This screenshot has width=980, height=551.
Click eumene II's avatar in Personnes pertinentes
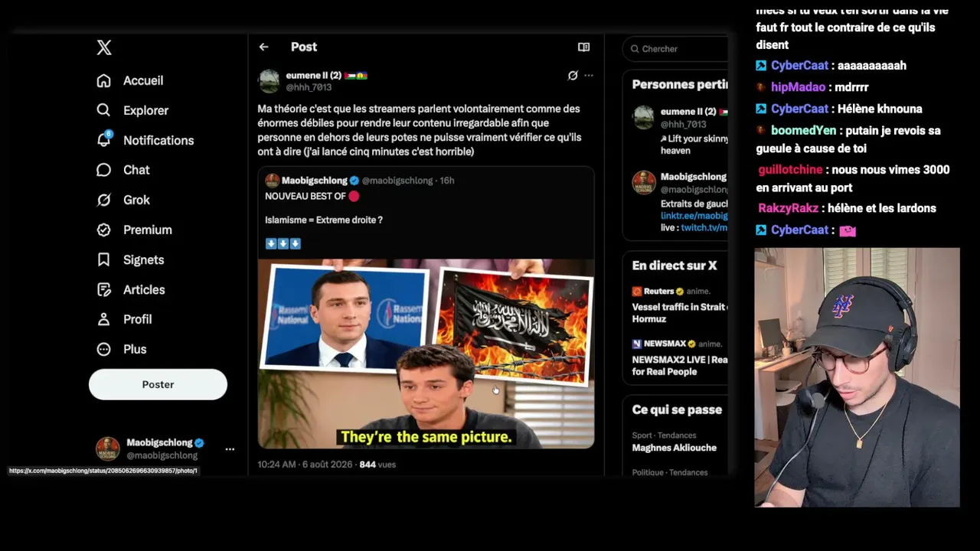tap(644, 117)
